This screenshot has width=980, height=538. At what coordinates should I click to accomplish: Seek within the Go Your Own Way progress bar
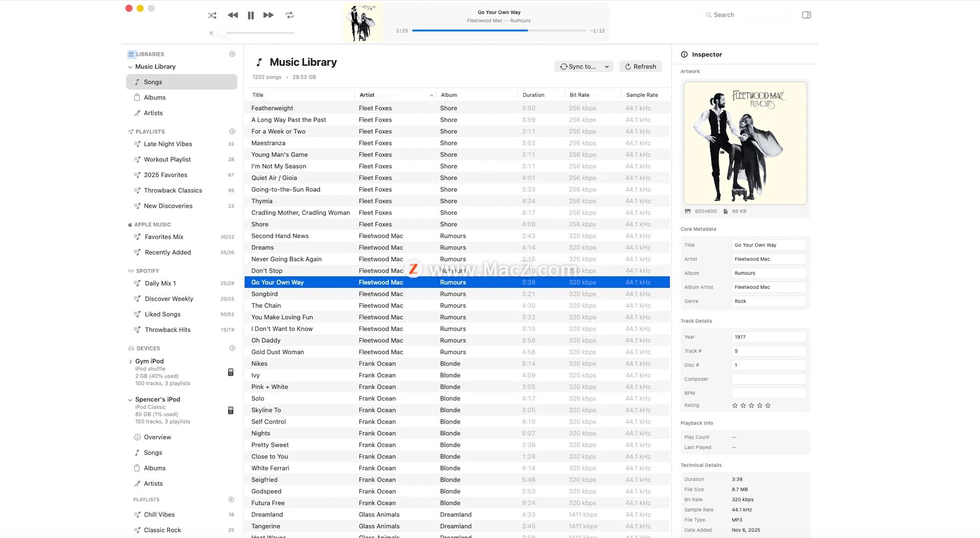tap(499, 31)
